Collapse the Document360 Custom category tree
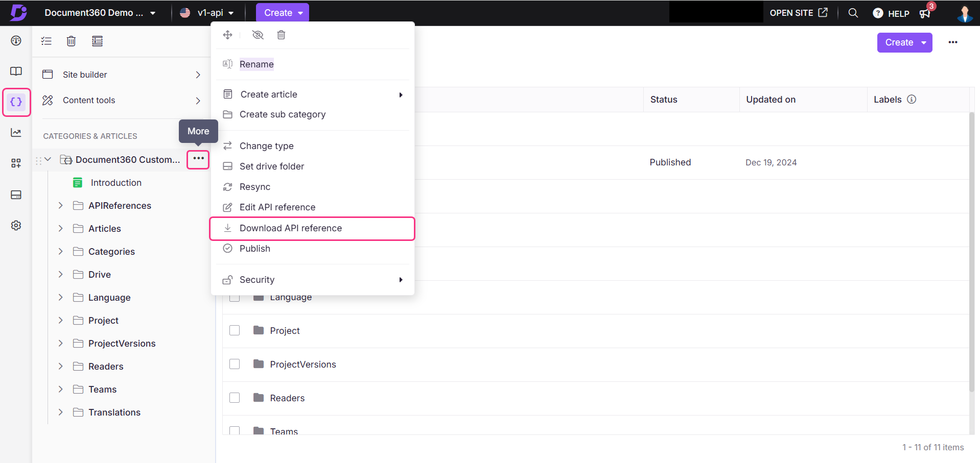 [x=48, y=159]
